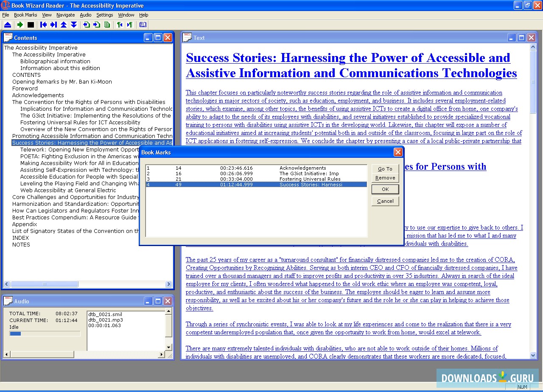Minimize the Contents panel
The image size is (543, 392).
click(x=148, y=37)
